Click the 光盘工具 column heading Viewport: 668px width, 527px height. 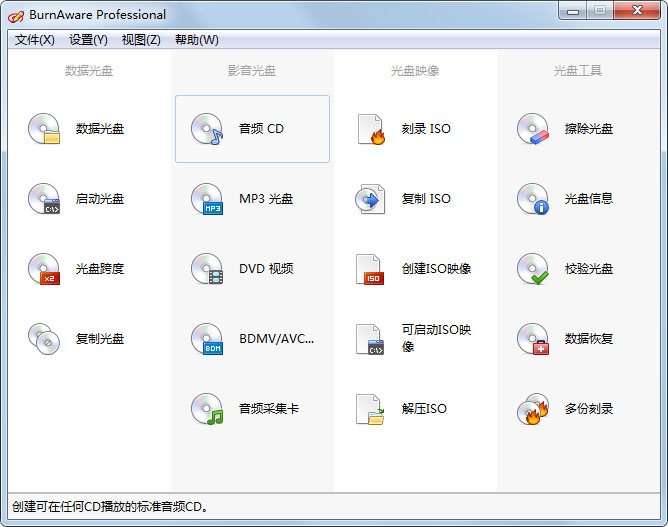click(578, 71)
